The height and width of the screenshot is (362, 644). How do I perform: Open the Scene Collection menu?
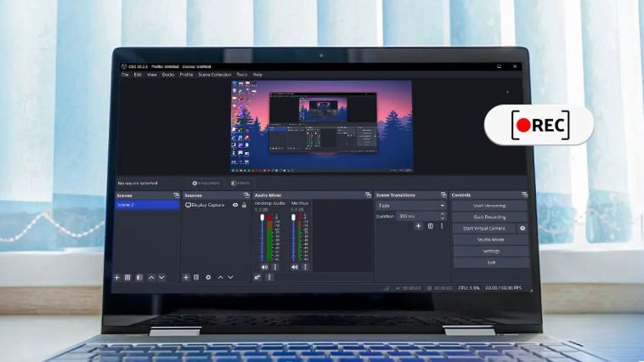pos(214,75)
